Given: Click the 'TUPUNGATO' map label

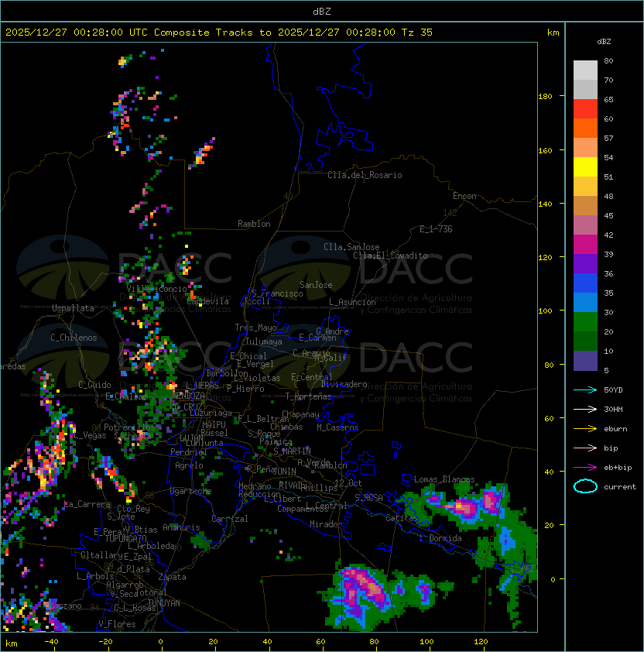Looking at the screenshot, I should [125, 538].
